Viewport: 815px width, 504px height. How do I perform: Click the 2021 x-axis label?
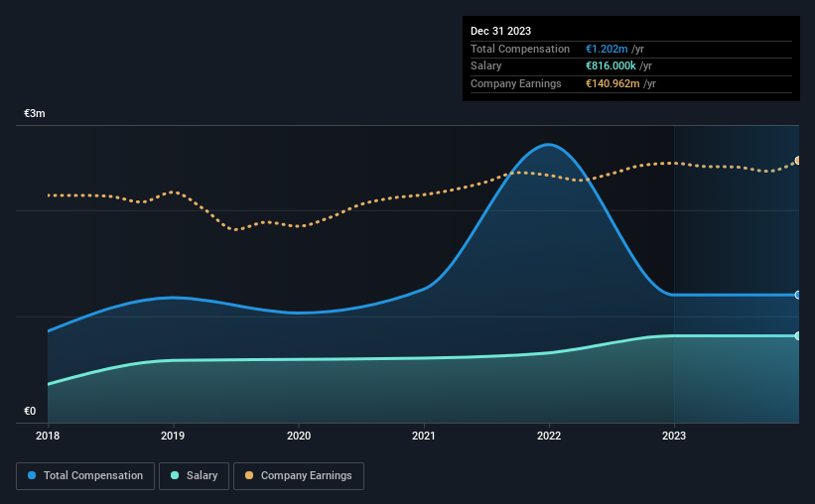(x=424, y=436)
